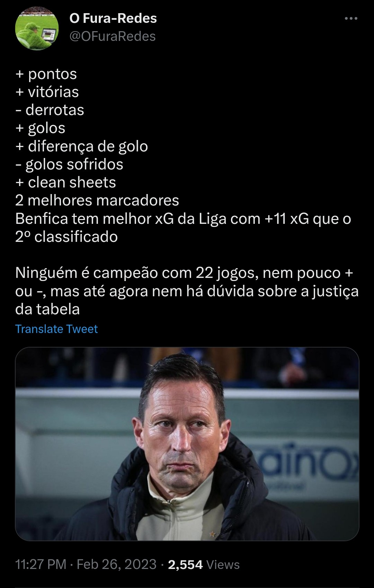Click the '+ golos' tweet line
This screenshot has height=588, width=374.
click(40, 128)
